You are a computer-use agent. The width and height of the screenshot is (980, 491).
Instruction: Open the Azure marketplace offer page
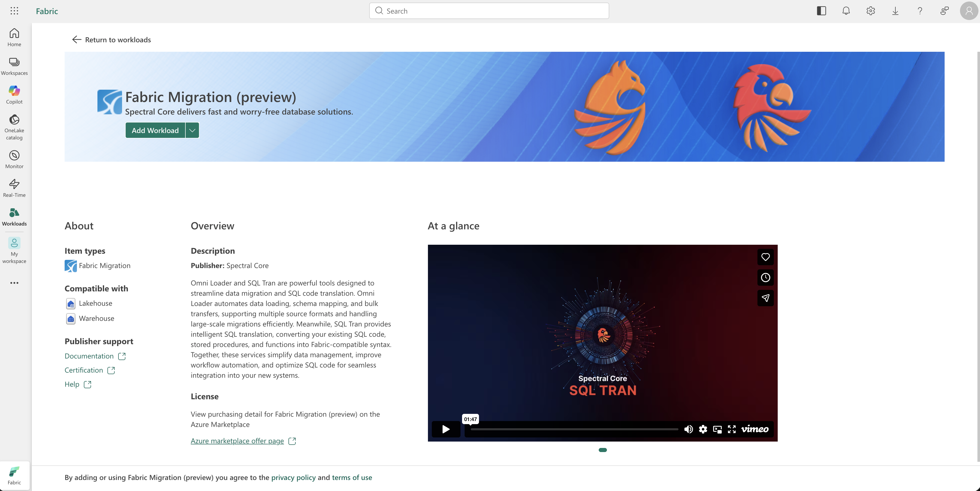(x=237, y=441)
